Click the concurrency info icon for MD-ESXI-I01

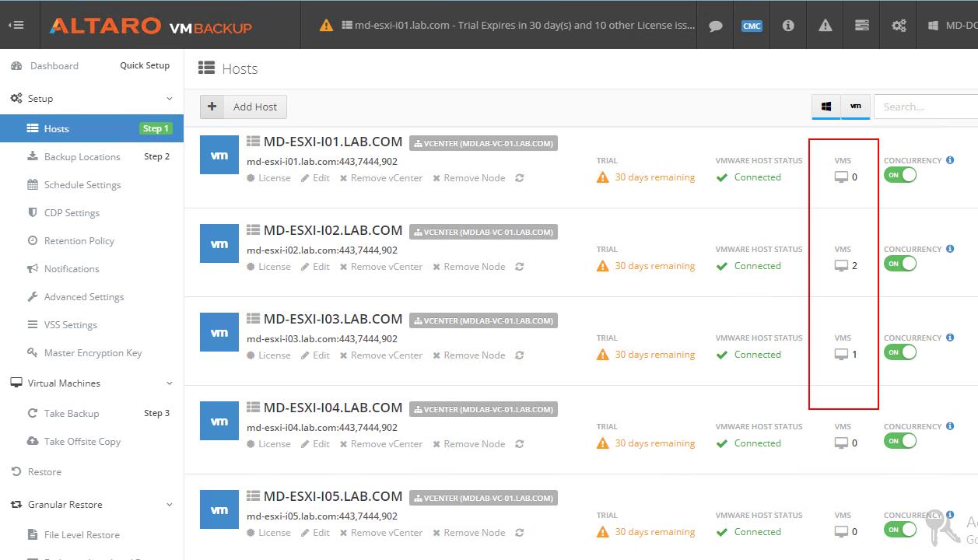(950, 160)
